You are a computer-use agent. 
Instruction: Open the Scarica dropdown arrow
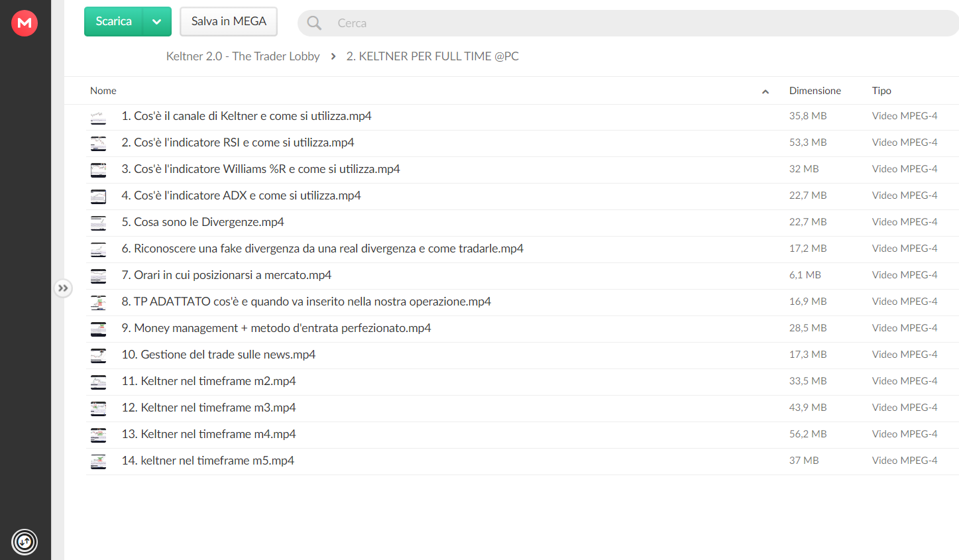click(157, 22)
